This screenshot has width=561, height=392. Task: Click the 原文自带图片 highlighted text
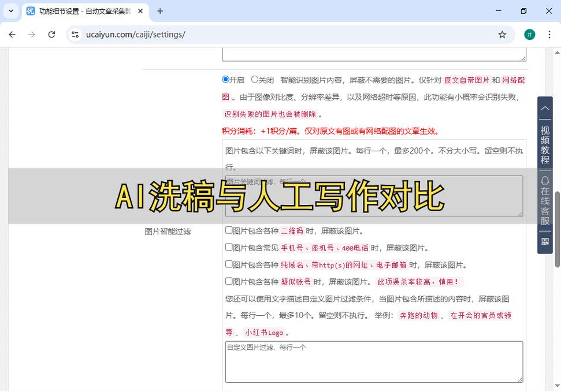click(467, 80)
